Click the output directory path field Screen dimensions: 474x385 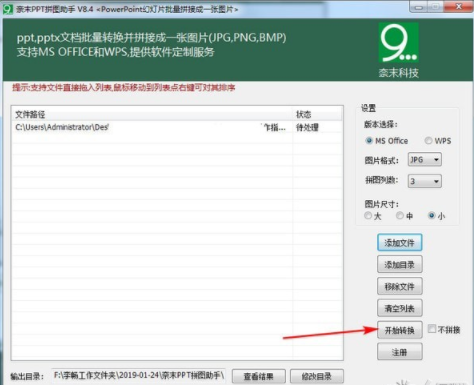tap(139, 376)
